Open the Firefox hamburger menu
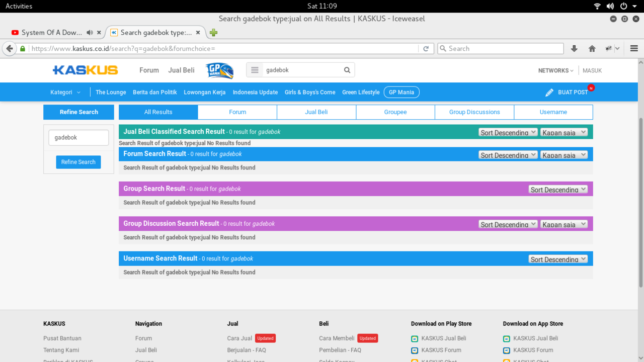 (634, 49)
